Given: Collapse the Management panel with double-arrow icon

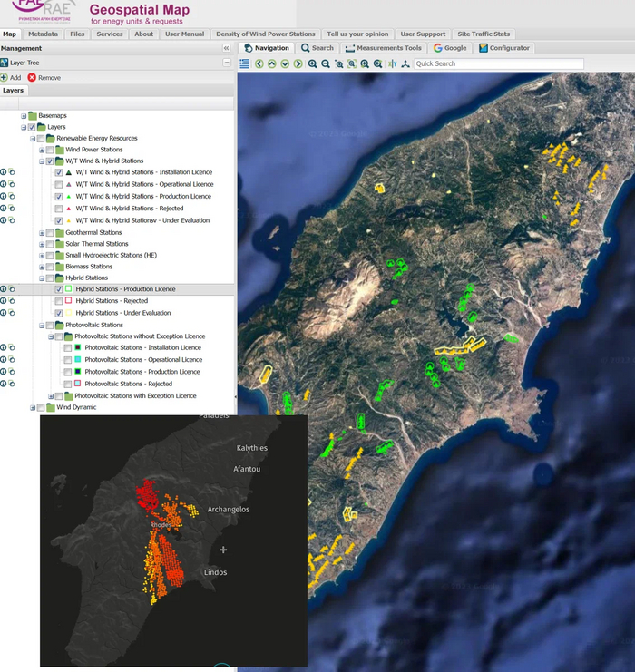Looking at the screenshot, I should tap(227, 48).
